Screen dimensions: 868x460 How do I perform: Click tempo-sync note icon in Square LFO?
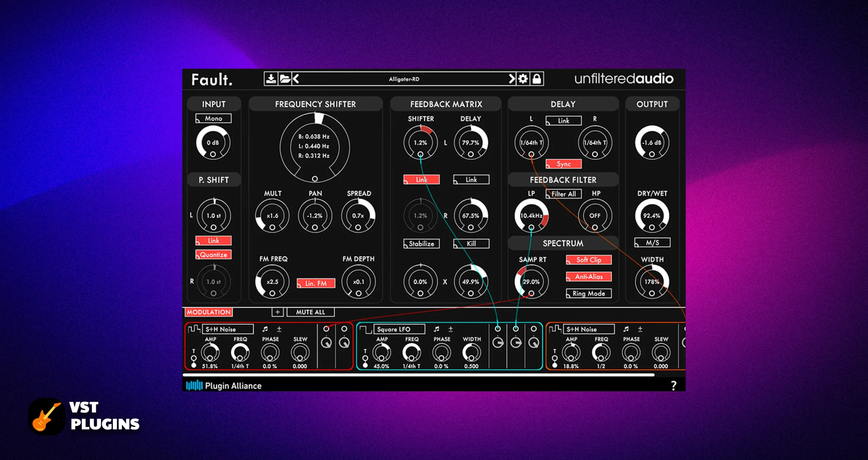(436, 329)
